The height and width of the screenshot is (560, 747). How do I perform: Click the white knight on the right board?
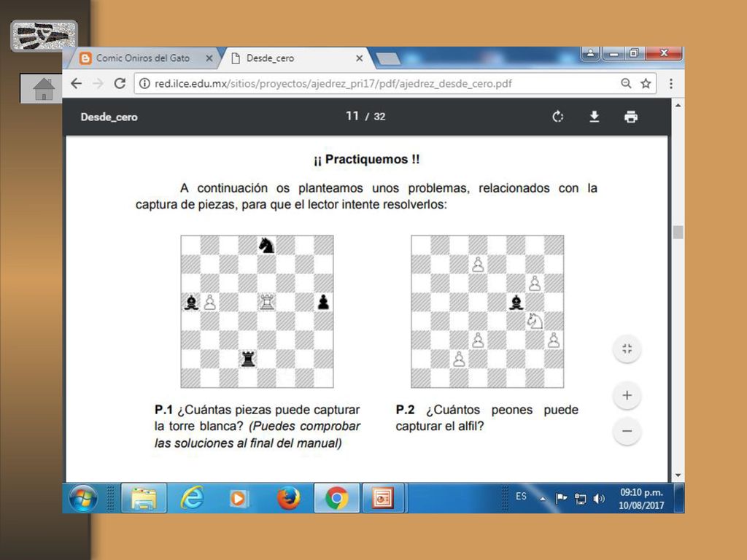point(535,321)
